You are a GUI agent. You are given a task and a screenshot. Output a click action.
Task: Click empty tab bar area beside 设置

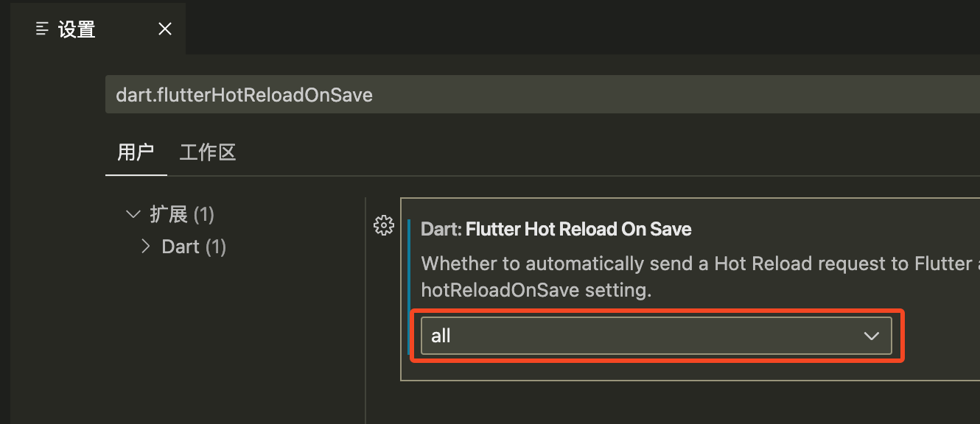(x=582, y=29)
